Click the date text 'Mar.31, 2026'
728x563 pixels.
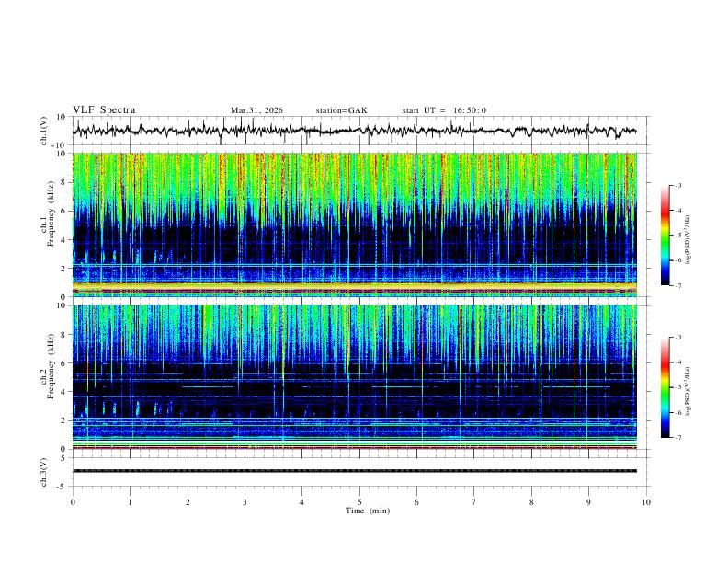[x=256, y=110]
